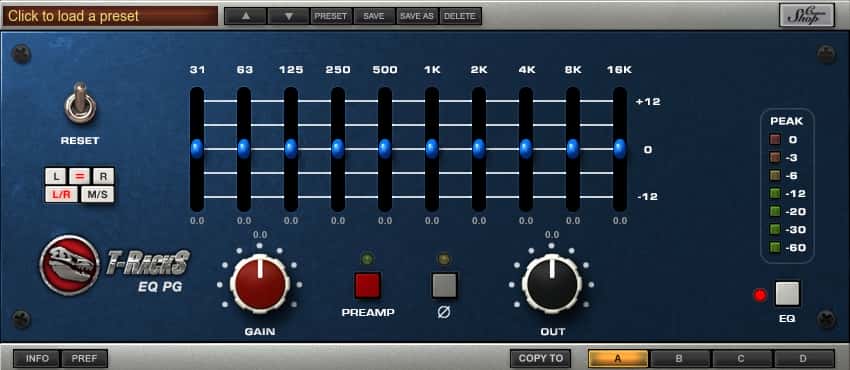Image resolution: width=850 pixels, height=370 pixels.
Task: Click the 1K band slider handle
Action: (x=432, y=148)
